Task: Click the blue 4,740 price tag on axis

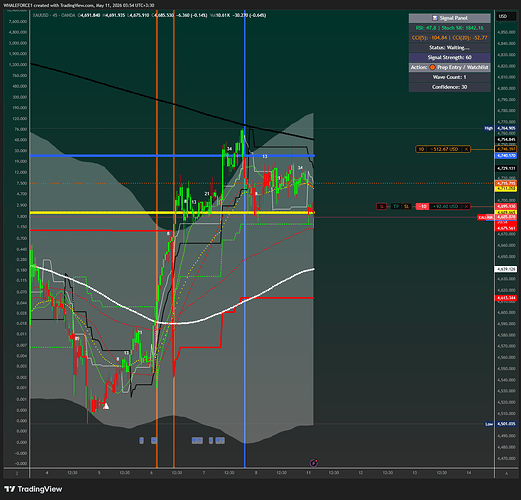Action: (506, 156)
